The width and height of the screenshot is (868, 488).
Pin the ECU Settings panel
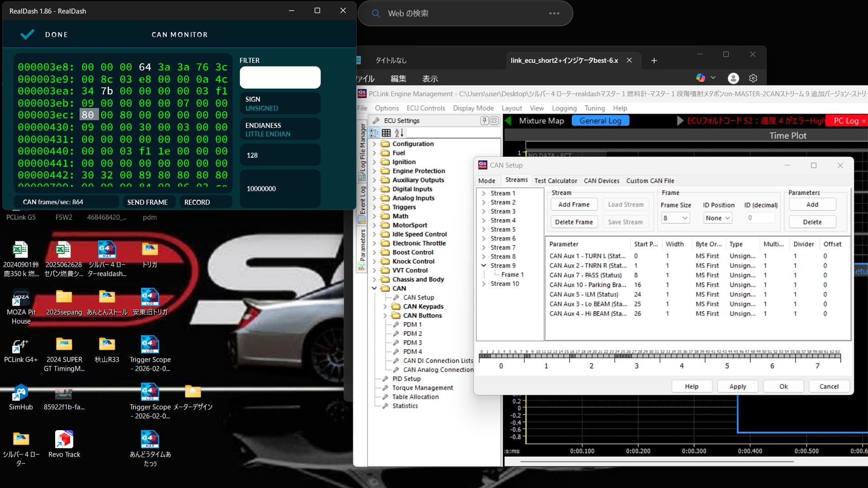point(485,121)
